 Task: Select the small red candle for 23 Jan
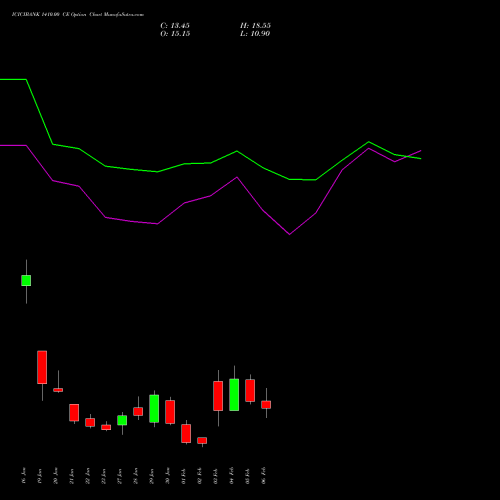pyautogui.click(x=106, y=427)
